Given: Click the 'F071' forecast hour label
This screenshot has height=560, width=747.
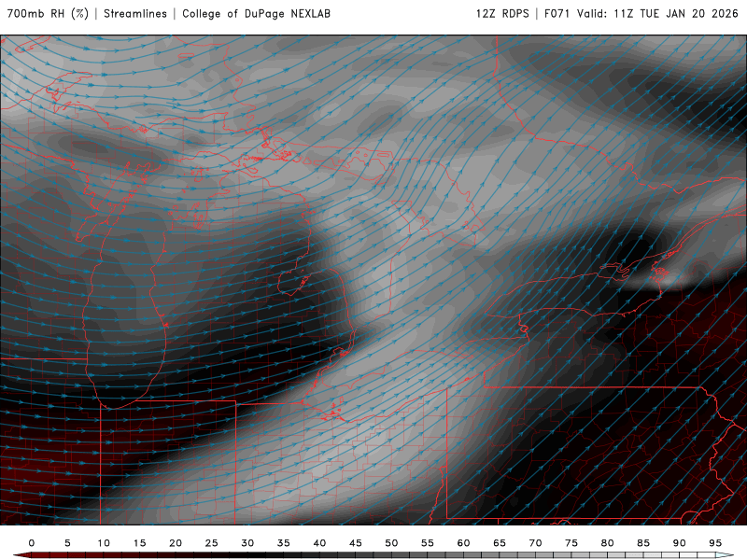Looking at the screenshot, I should pyautogui.click(x=557, y=13).
